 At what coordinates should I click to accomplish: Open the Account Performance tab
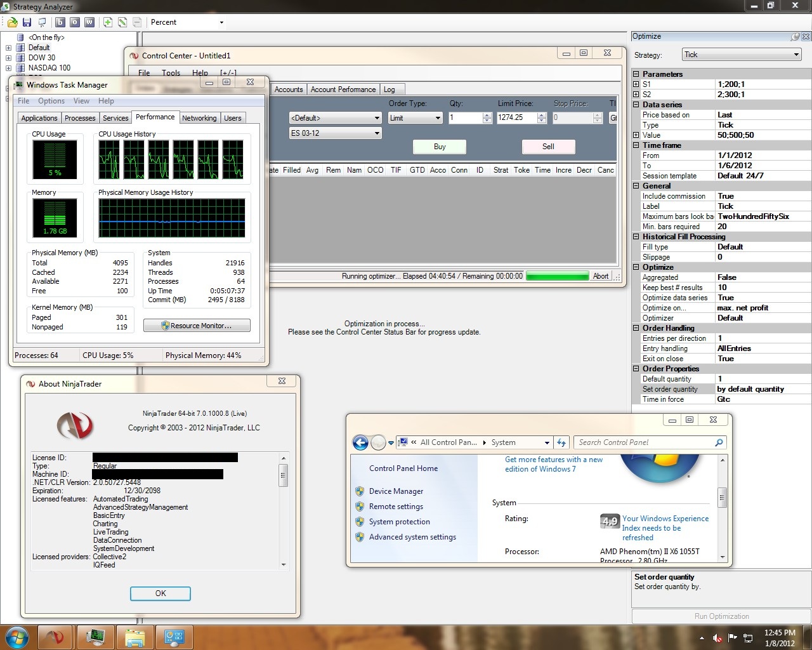[x=343, y=90]
